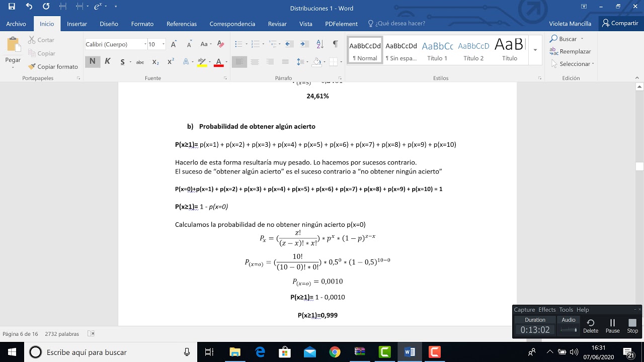
Task: Align text to the left
Action: click(x=239, y=62)
